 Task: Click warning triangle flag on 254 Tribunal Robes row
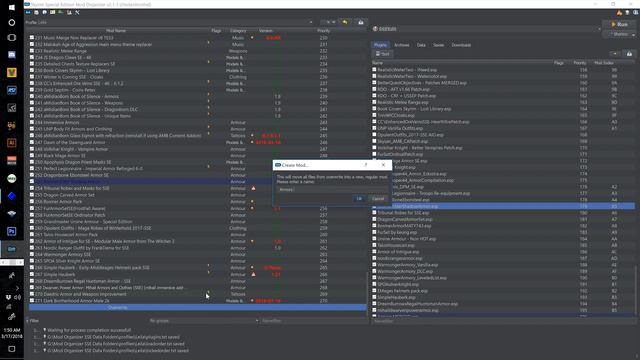tap(253, 188)
